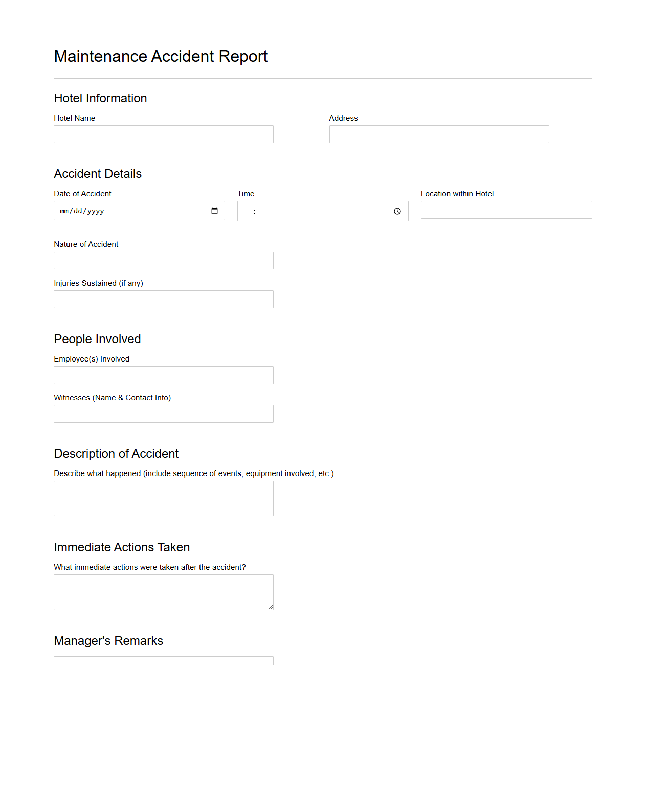
Task: Select the Injuries Sustained field
Action: [x=163, y=299]
